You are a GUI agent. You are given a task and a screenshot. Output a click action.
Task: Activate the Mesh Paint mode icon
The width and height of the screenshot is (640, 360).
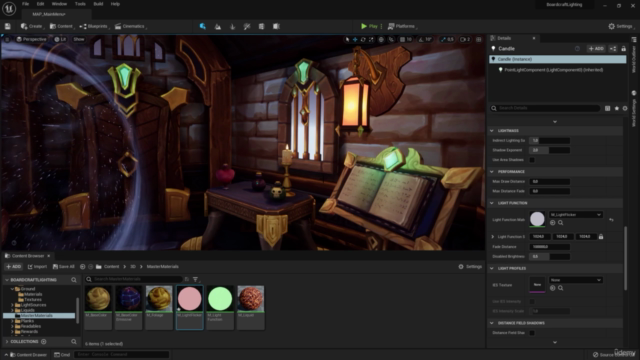pyautogui.click(x=247, y=26)
